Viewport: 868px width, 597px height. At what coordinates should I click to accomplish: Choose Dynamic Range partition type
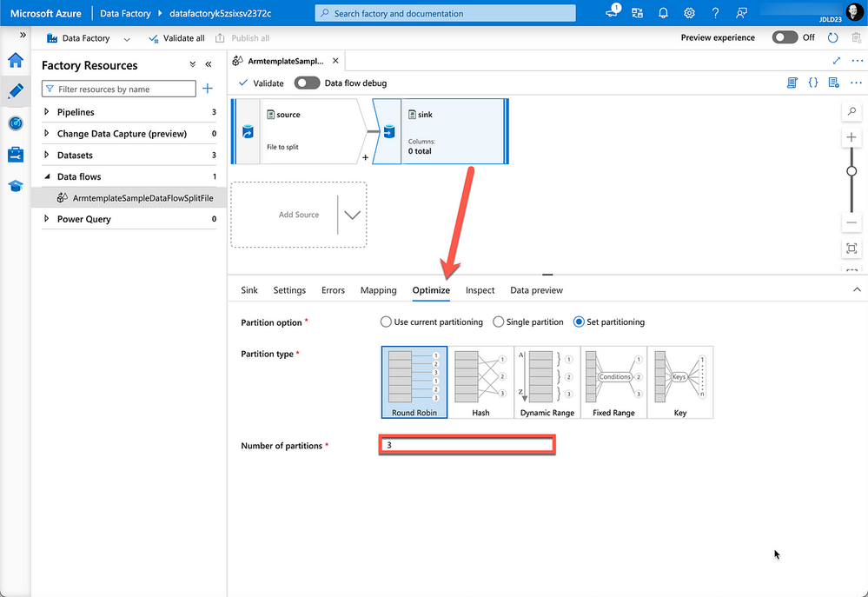pyautogui.click(x=547, y=382)
